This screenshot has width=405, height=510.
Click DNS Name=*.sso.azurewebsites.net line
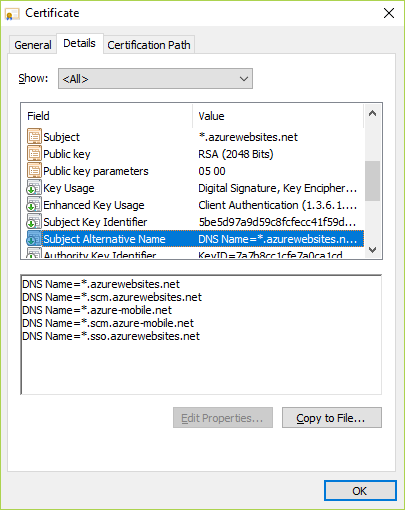tap(111, 336)
